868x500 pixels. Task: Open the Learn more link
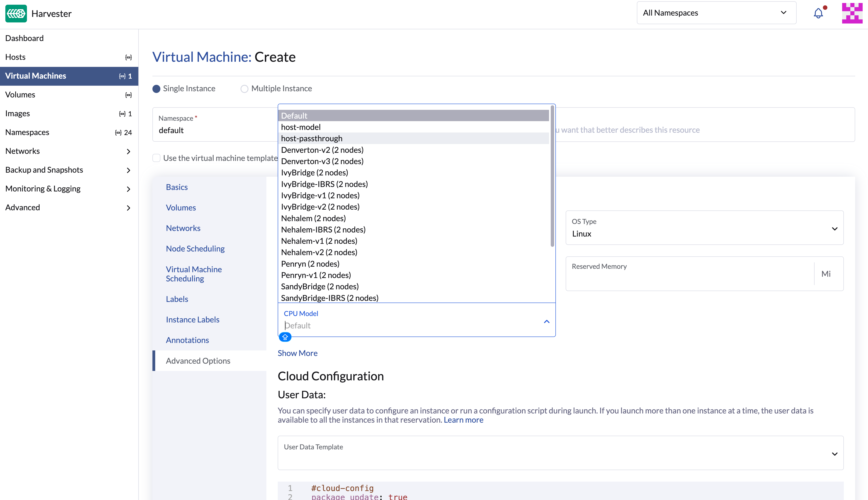(463, 420)
